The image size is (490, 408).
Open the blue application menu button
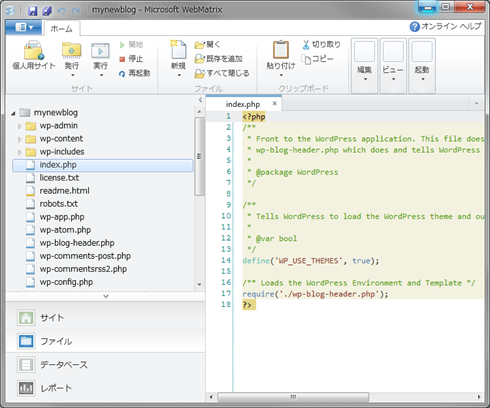pos(24,27)
